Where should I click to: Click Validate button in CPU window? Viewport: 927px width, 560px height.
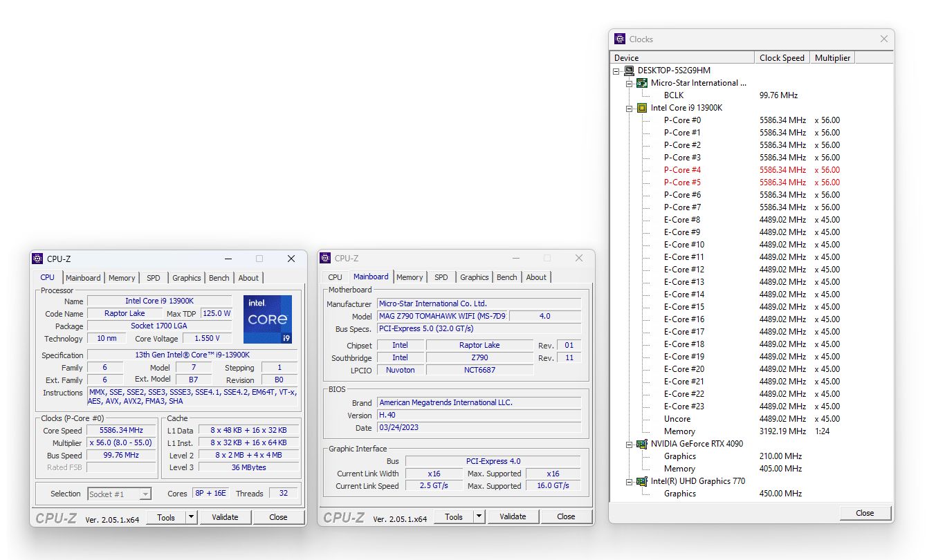pos(225,517)
